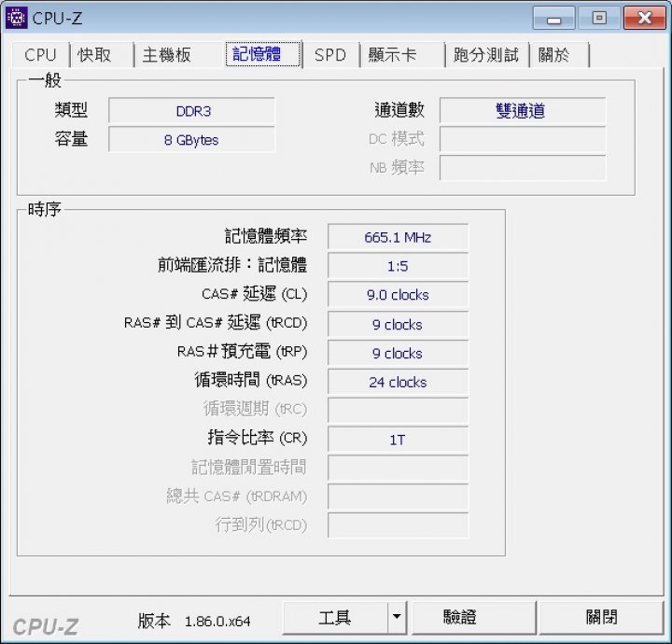Click the 24 clocks tRAS value
This screenshot has width=672, height=644.
point(398,382)
